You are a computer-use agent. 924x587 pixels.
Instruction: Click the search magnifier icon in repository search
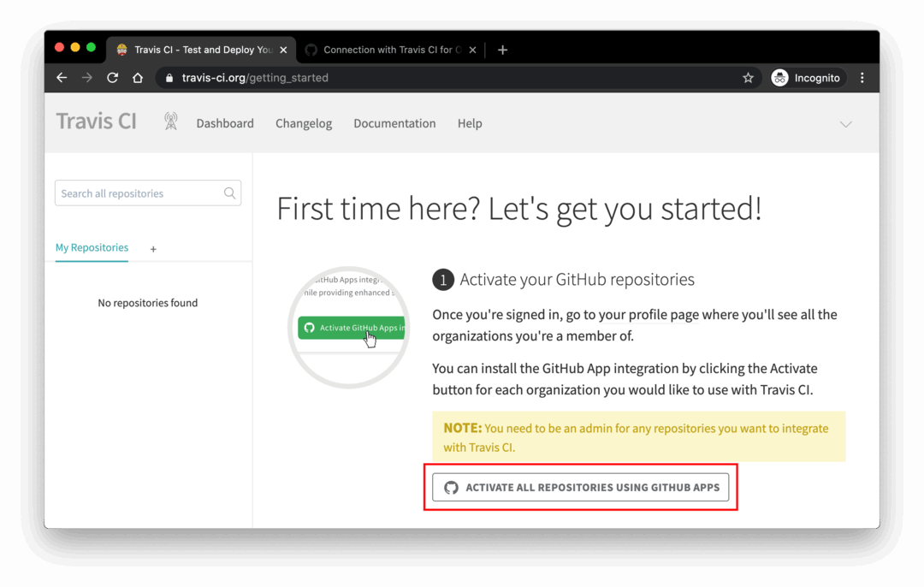coord(229,193)
